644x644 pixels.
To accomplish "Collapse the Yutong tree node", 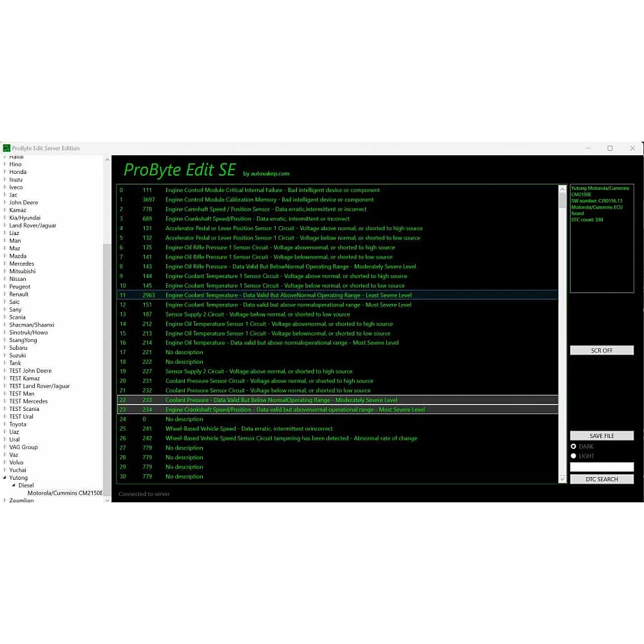I will pyautogui.click(x=5, y=478).
